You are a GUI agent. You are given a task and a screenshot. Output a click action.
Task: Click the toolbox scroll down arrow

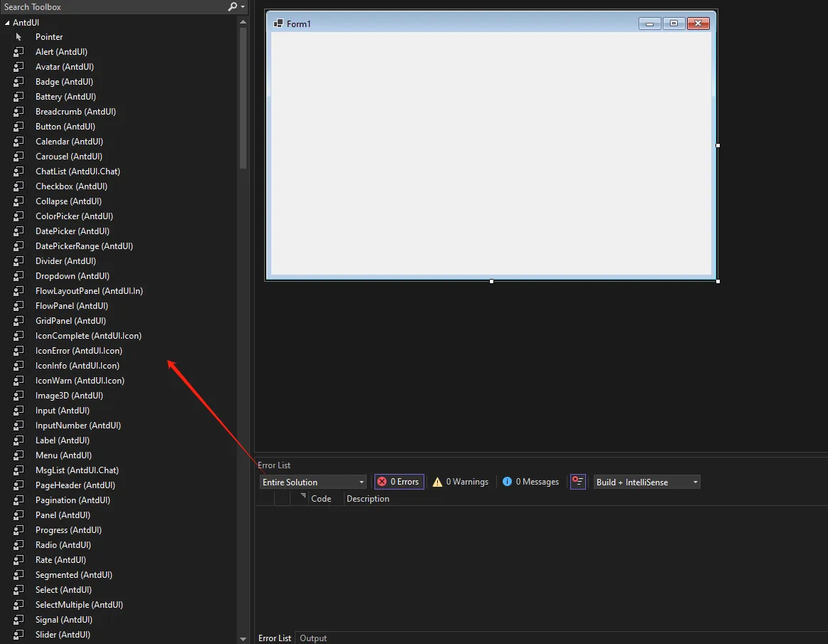(243, 639)
